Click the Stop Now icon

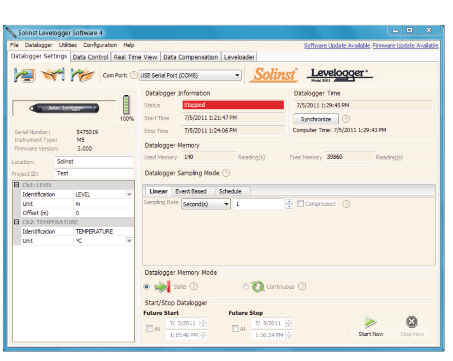(412, 322)
